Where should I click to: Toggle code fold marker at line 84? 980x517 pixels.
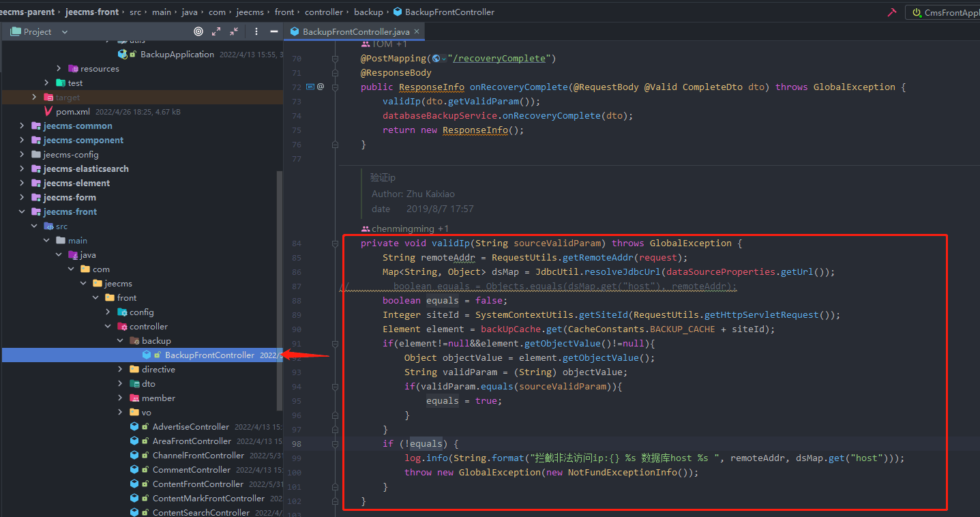point(335,243)
